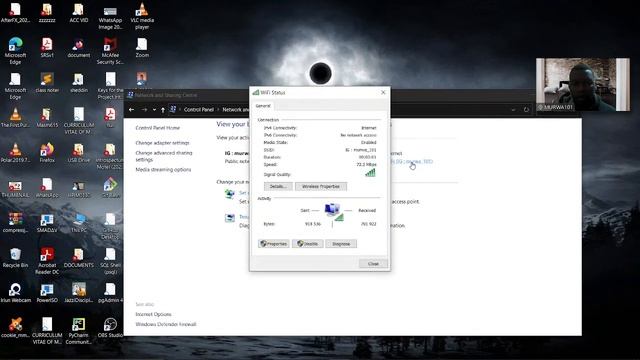Click the troubleshoot problems icon
Viewport: 640px width, 360px height.
[x=230, y=218]
